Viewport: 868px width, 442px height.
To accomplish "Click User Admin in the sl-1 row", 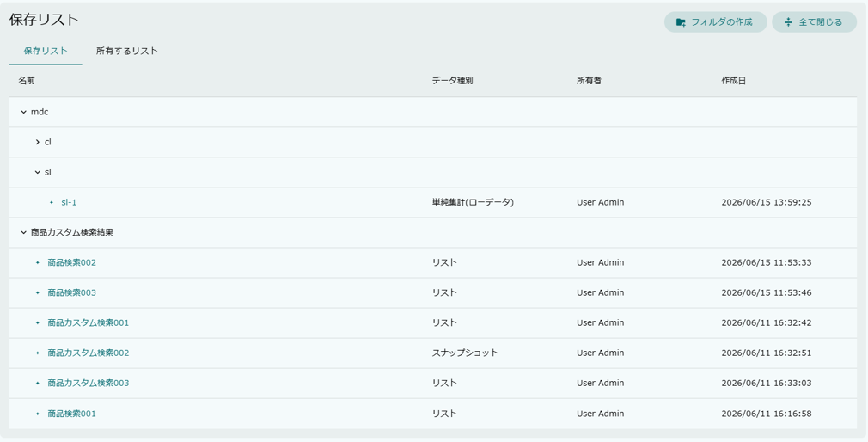I will [600, 203].
